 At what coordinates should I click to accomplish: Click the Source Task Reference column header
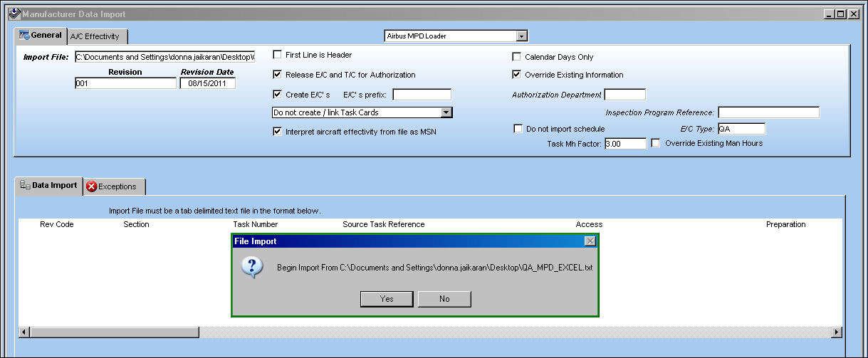tap(384, 224)
